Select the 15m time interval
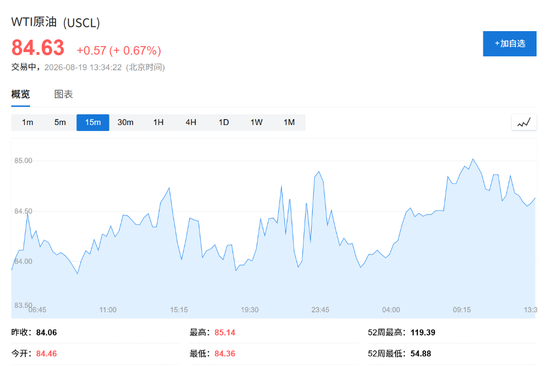This screenshot has width=550, height=366. tap(93, 122)
